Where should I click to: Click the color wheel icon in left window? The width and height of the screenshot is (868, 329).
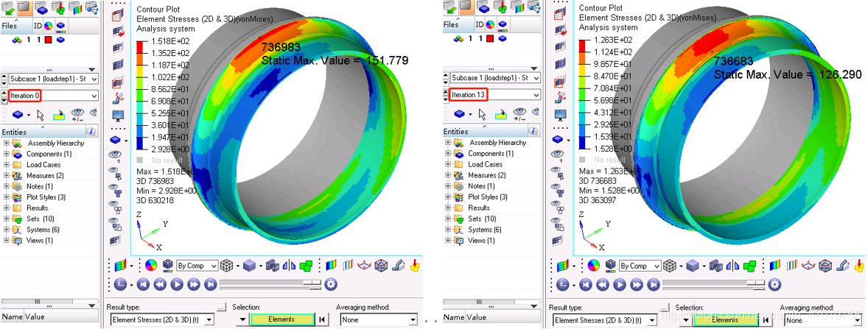pos(150,266)
